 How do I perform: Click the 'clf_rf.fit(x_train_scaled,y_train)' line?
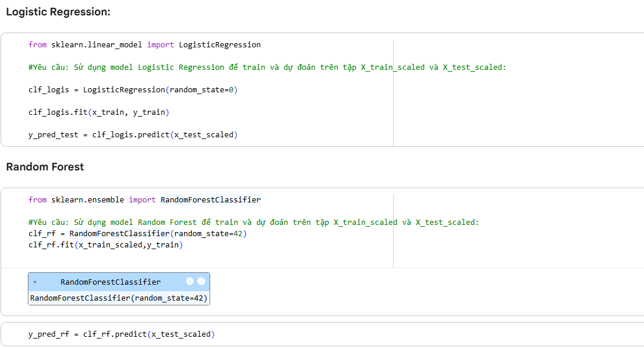105,245
